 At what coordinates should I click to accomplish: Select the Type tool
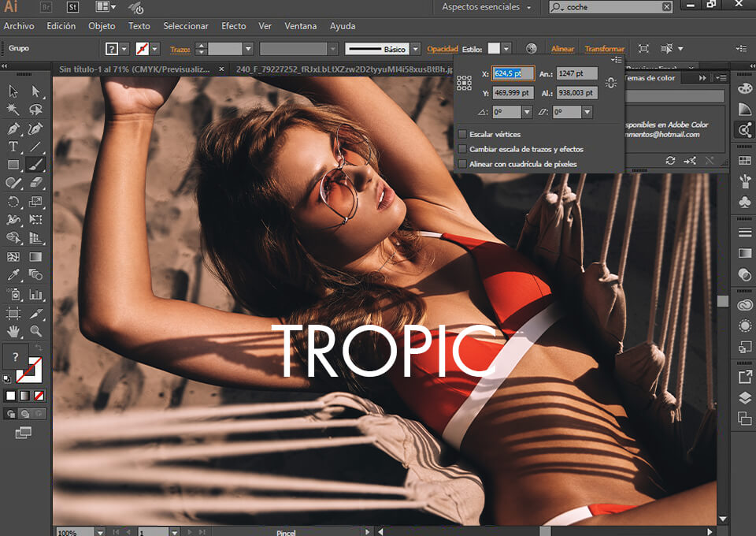tap(13, 147)
